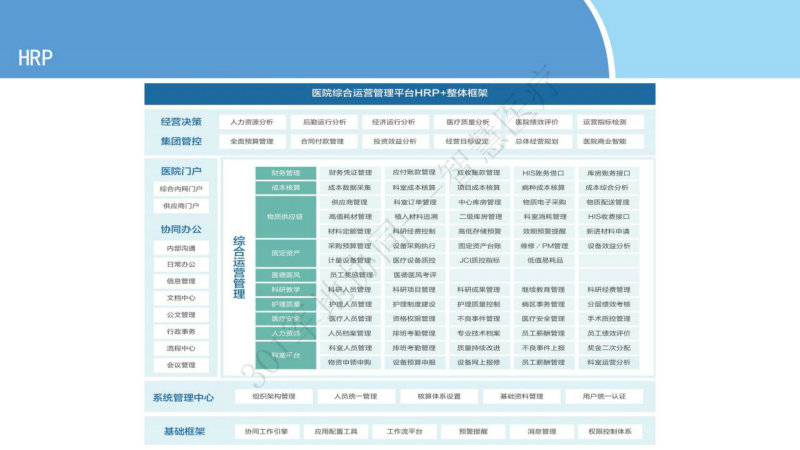This screenshot has height=450, width=800.
Task: Select the green 科室平台 module
Action: click(x=286, y=355)
